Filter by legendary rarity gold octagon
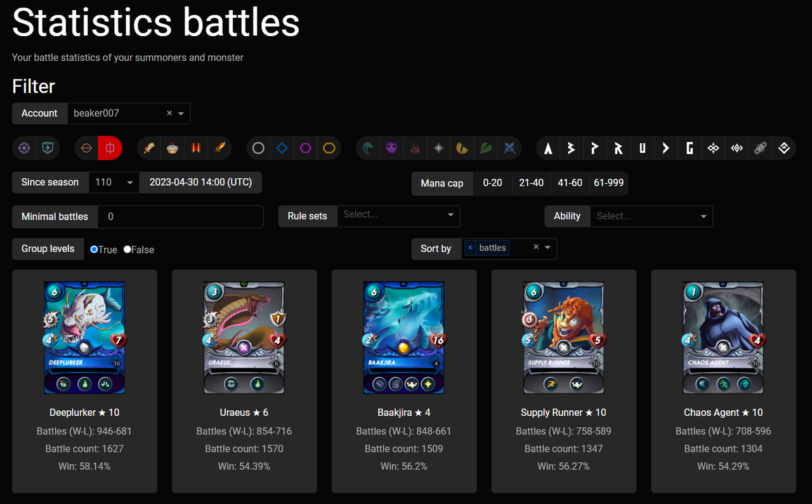The height and width of the screenshot is (504, 812). tap(329, 148)
